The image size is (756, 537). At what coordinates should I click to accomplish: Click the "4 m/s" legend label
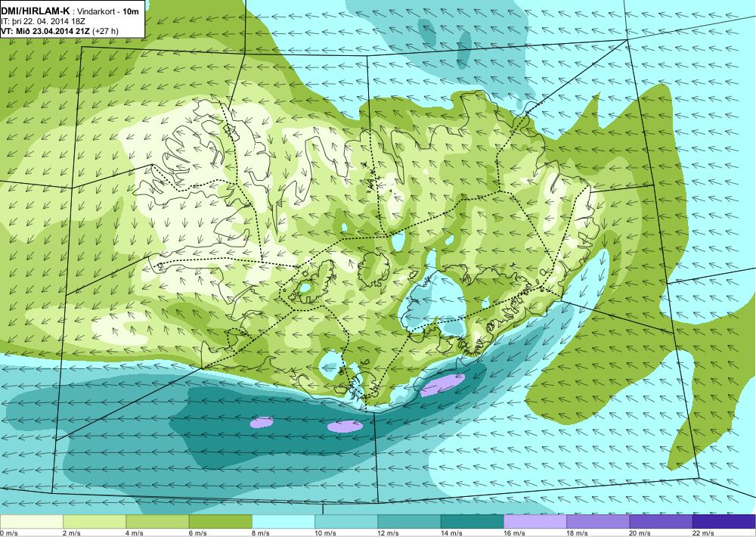pyautogui.click(x=135, y=532)
